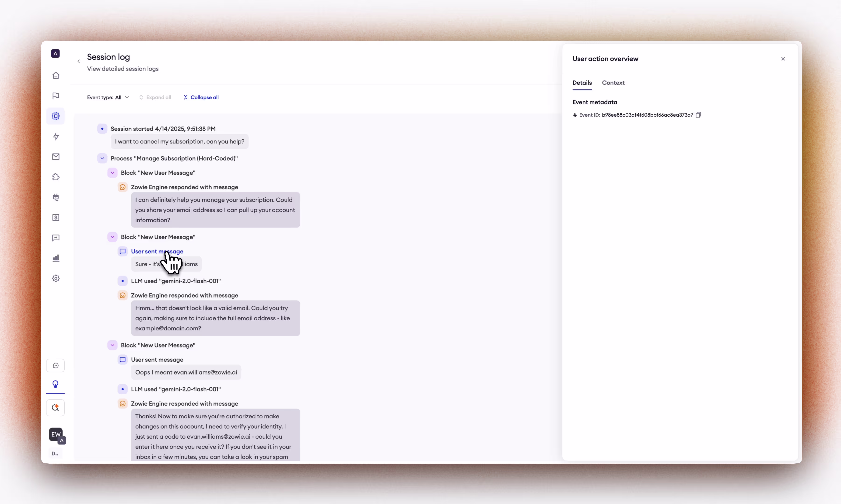Screen dimensions: 841x504
Task: Click the lightbulb icon in sidebar
Action: click(x=55, y=384)
